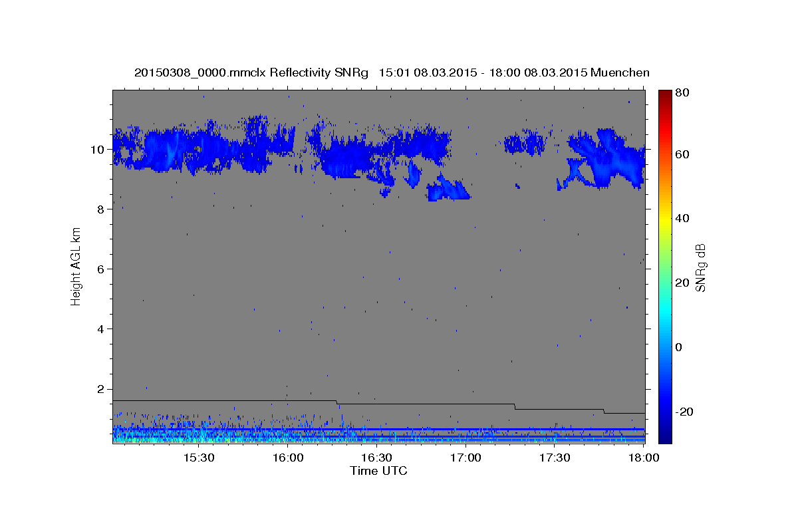
Task: Click the colorbar value -20
Action: [x=684, y=412]
